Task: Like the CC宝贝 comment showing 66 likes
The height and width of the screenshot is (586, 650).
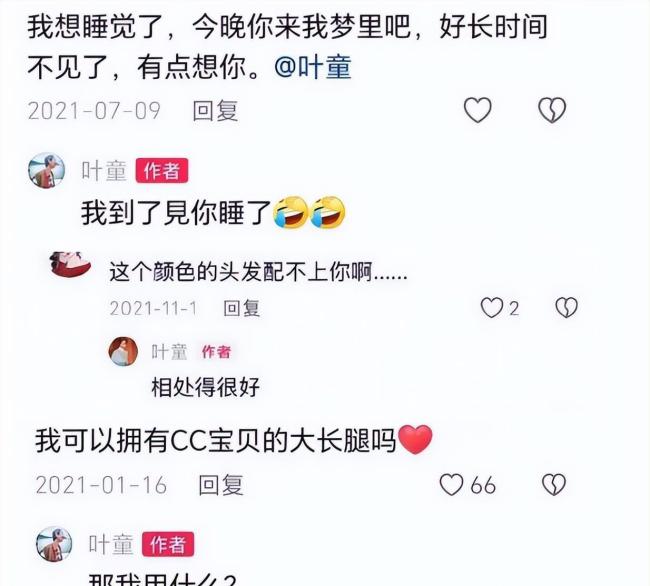Action: [x=451, y=484]
